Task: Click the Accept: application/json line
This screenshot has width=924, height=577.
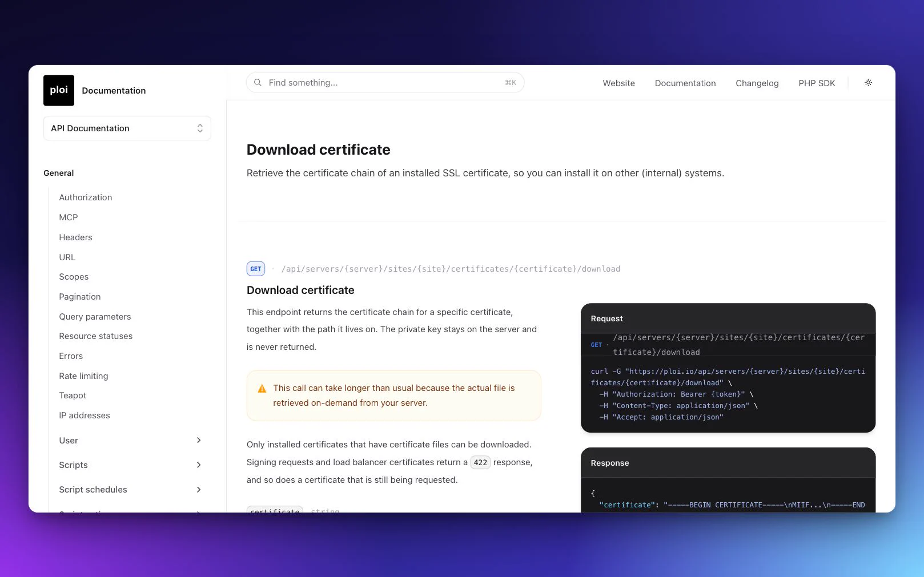Action: 661,417
